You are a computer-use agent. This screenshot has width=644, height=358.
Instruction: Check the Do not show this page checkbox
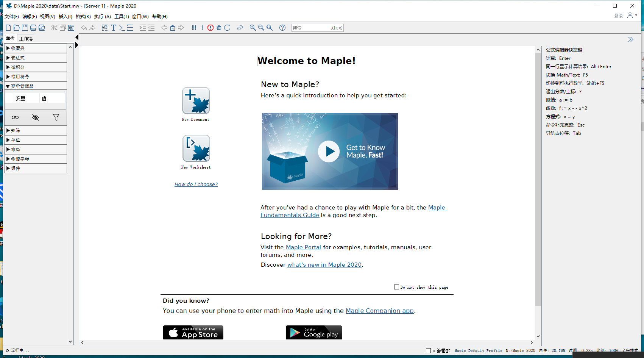click(x=396, y=287)
